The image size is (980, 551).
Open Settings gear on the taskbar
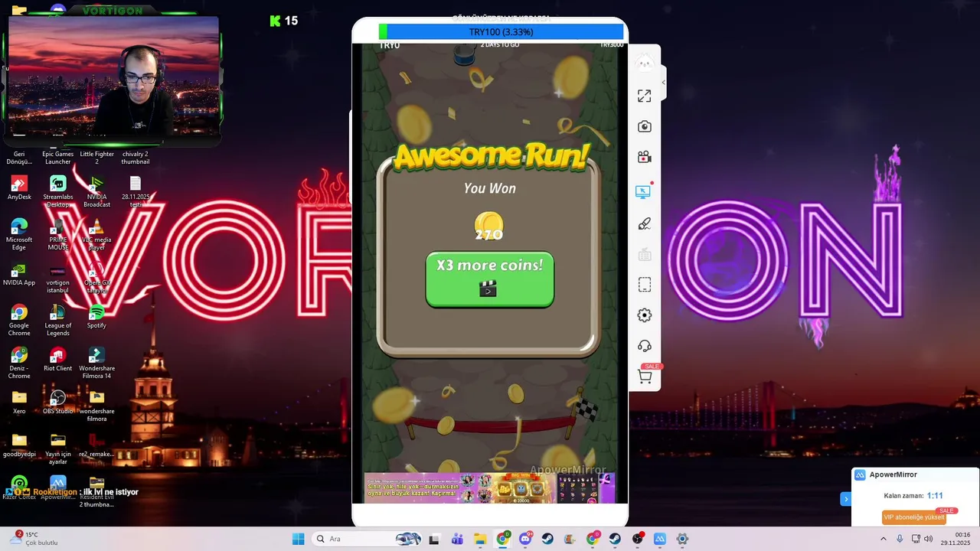pos(682,539)
